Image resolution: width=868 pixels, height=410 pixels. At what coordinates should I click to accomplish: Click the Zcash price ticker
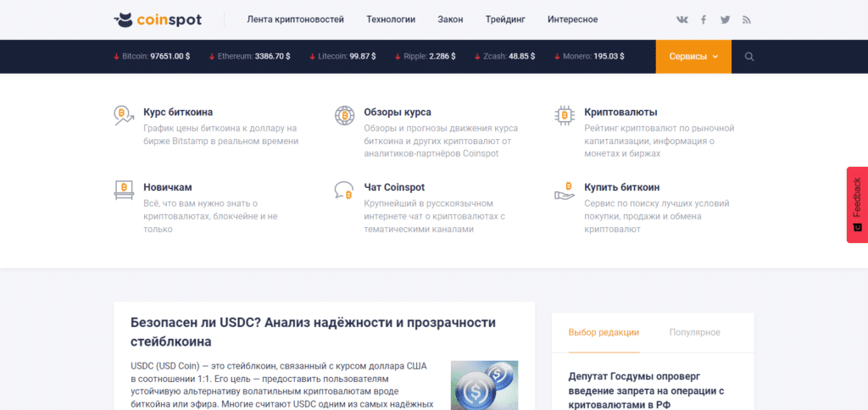tap(505, 57)
